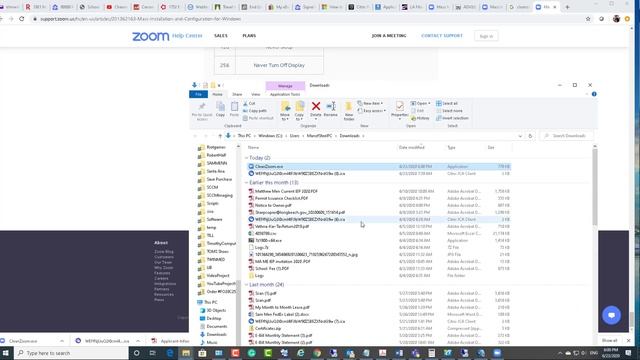Image resolution: width=640 pixels, height=360 pixels.
Task: Click the Rename icon in the ribbon
Action: (x=331, y=107)
